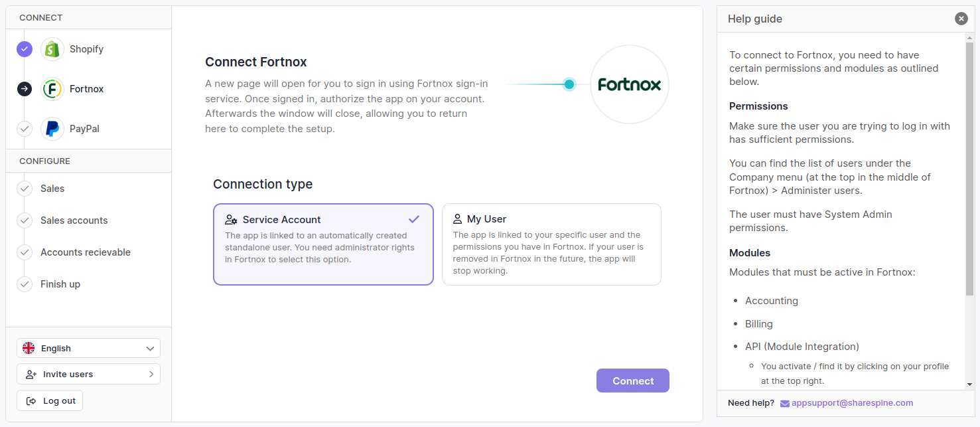
Task: Click the CONFIGURE section header
Action: 44,161
